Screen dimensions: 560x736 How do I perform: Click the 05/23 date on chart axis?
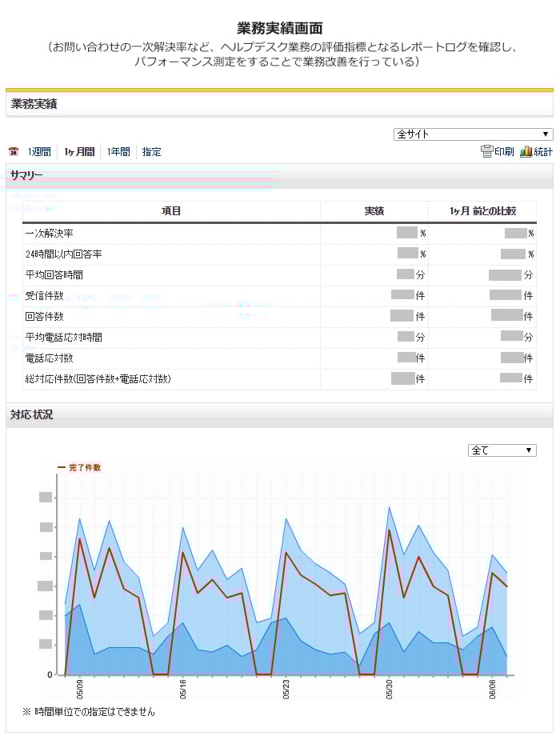point(286,690)
